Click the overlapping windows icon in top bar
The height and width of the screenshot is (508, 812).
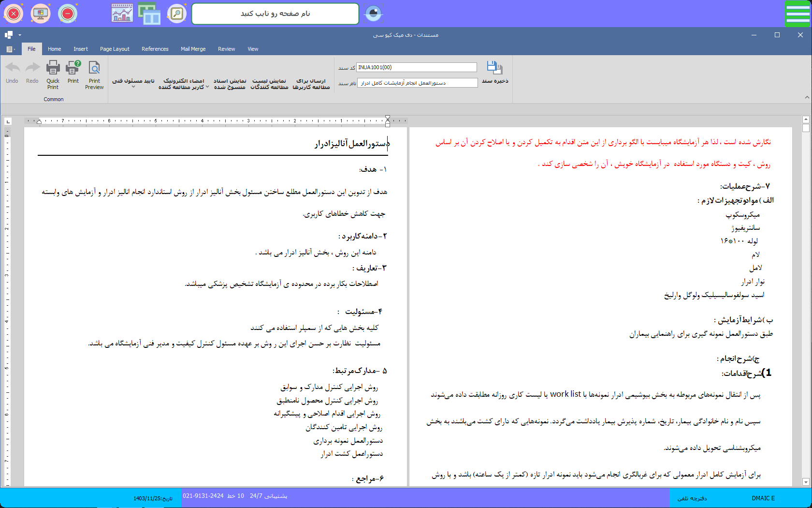[x=149, y=14]
